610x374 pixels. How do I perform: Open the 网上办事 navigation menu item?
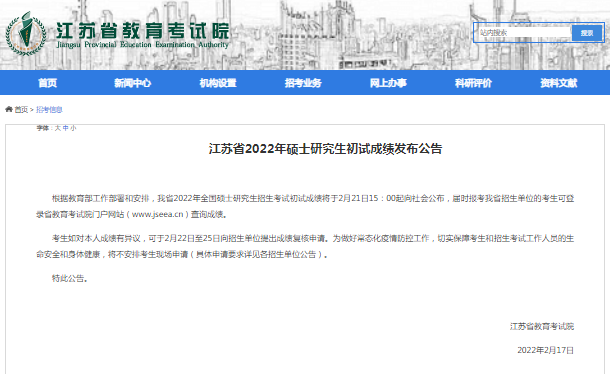pyautogui.click(x=388, y=83)
